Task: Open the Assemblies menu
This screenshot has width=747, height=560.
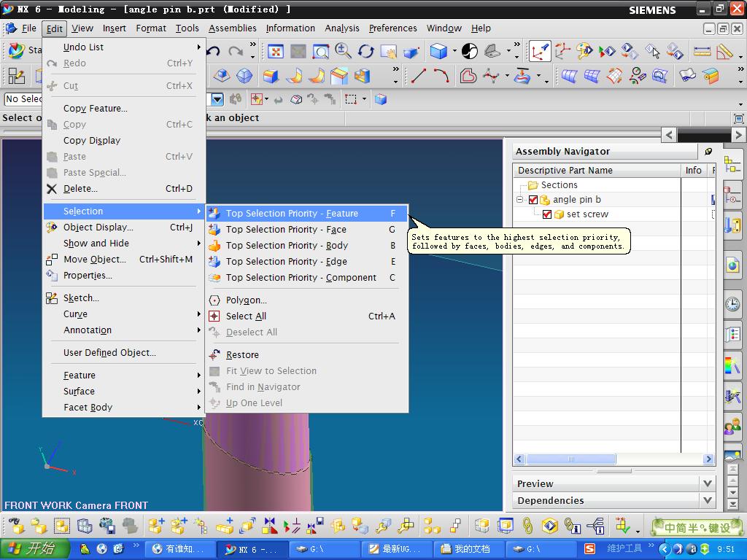Action: pos(233,28)
